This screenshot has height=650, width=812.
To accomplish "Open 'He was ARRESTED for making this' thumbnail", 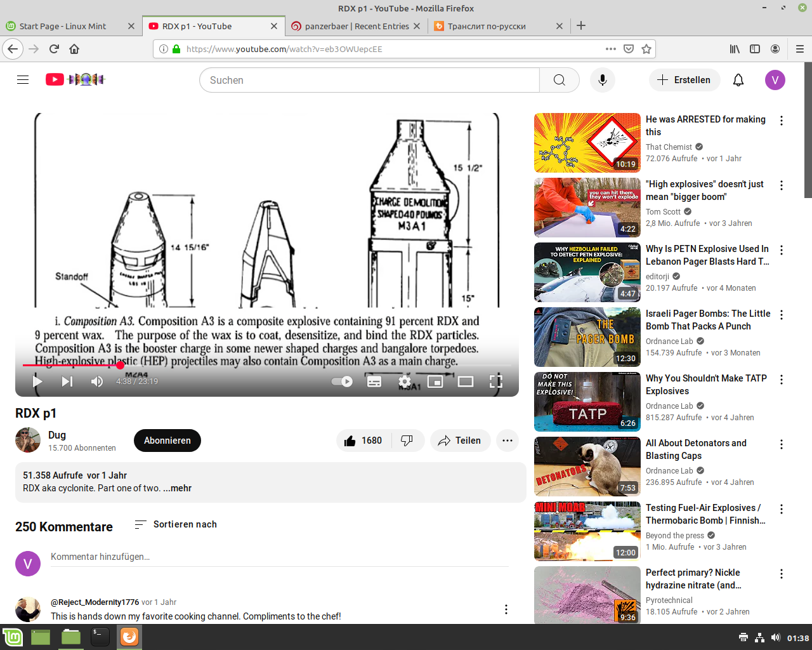I will tap(587, 143).
